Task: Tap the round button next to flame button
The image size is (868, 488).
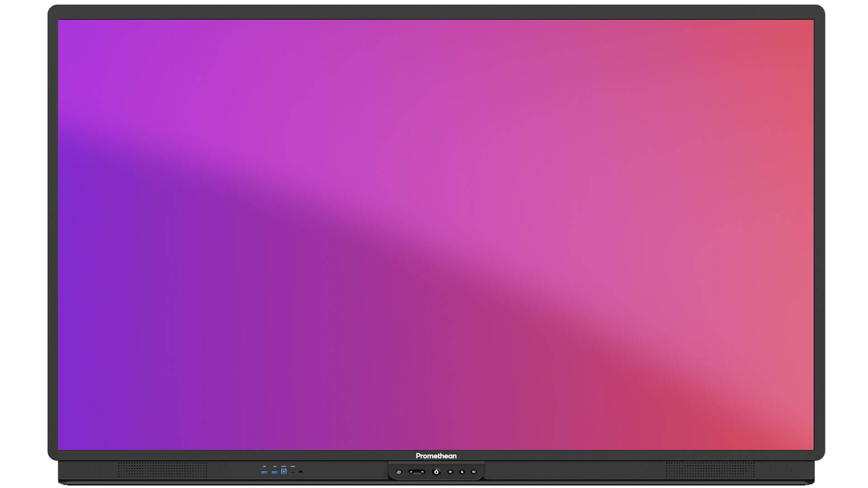Action: 450,472
